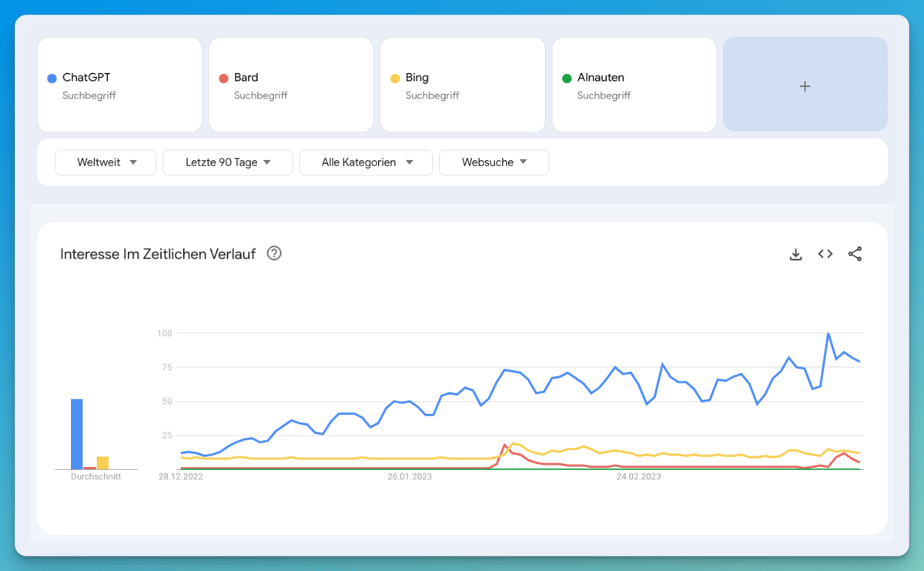924x571 pixels.
Task: Click the 50 value on y-axis
Action: click(166, 402)
